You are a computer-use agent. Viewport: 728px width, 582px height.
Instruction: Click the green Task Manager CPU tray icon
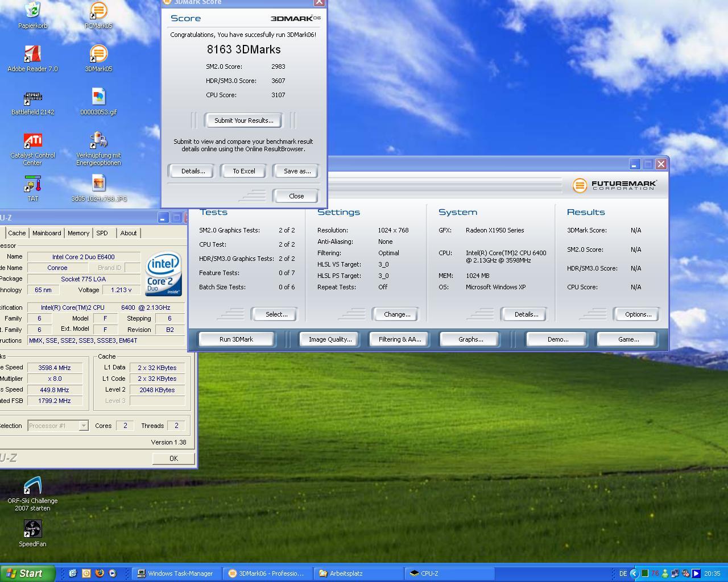(x=645, y=573)
